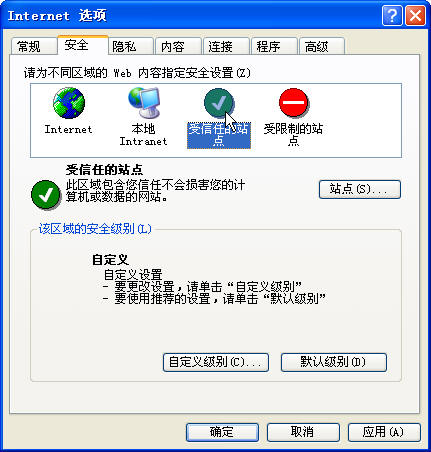Screen dimensions: 431x452
Task: Click the help question mark title icon
Action: click(392, 15)
